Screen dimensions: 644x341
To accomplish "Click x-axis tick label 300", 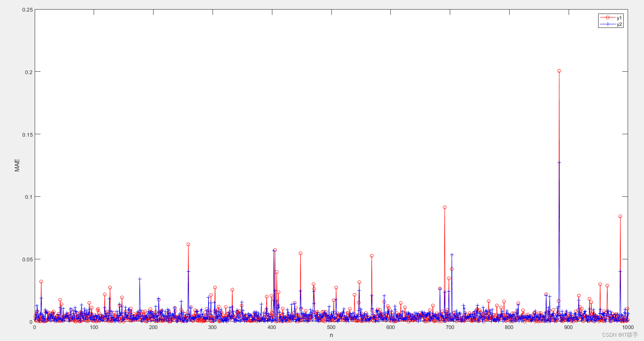I will point(213,327).
